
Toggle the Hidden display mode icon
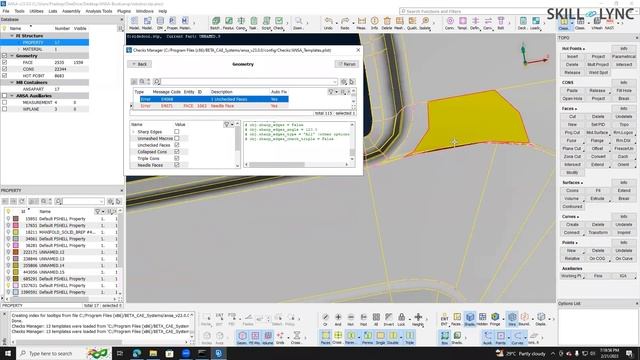coord(482,318)
